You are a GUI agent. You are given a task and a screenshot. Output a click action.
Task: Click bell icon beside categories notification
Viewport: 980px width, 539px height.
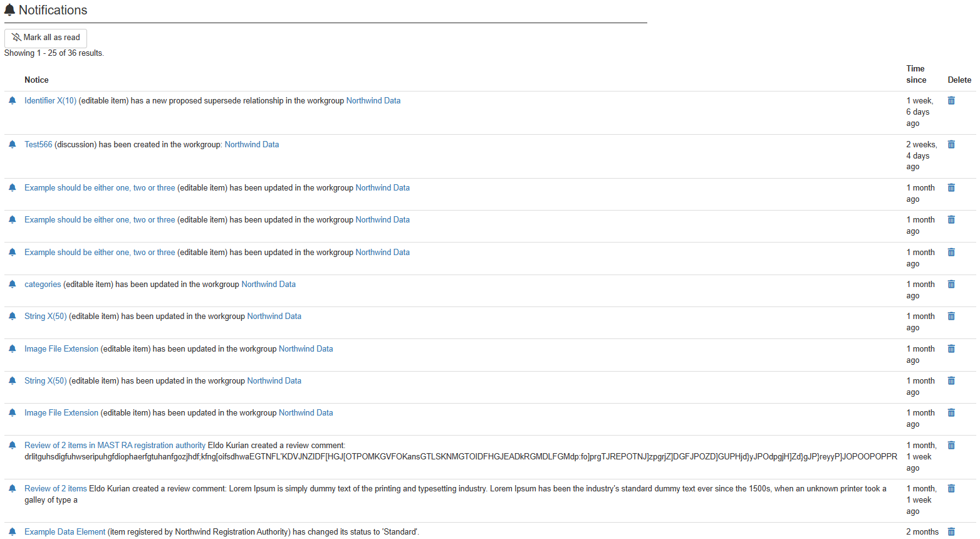pyautogui.click(x=12, y=285)
